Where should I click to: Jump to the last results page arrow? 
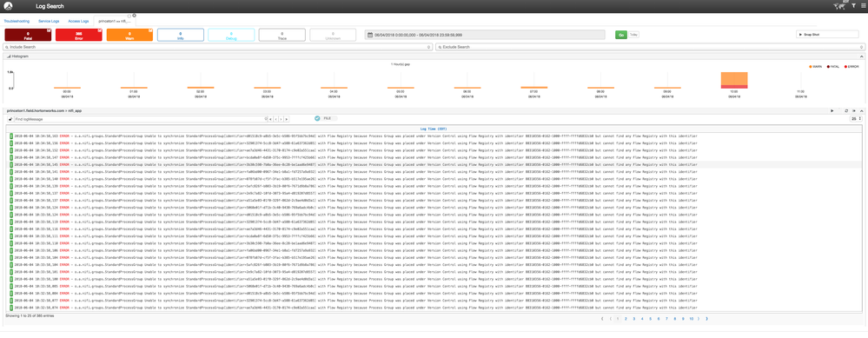pyautogui.click(x=707, y=319)
